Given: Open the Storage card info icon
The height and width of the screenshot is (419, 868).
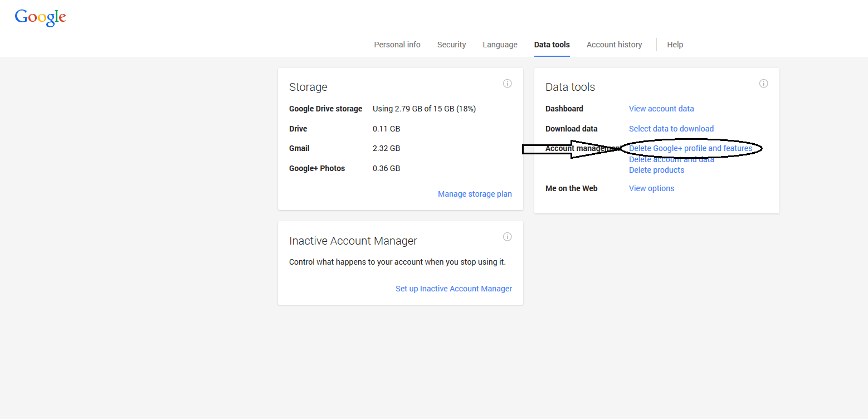Looking at the screenshot, I should coord(507,84).
